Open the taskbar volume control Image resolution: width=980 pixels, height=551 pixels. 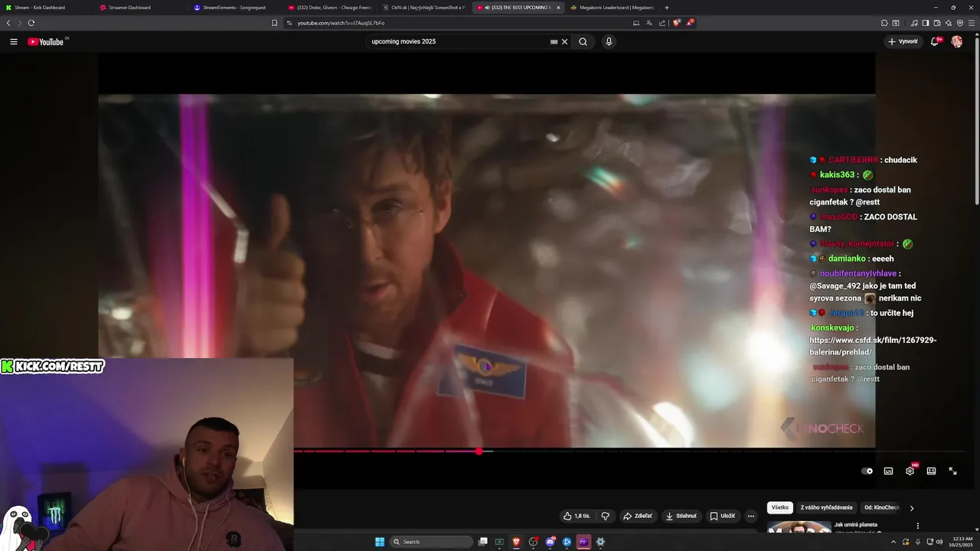pos(939,542)
